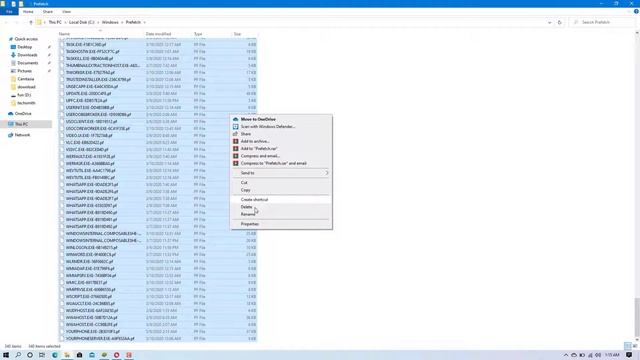Click the Quick access star icon

click(11, 39)
